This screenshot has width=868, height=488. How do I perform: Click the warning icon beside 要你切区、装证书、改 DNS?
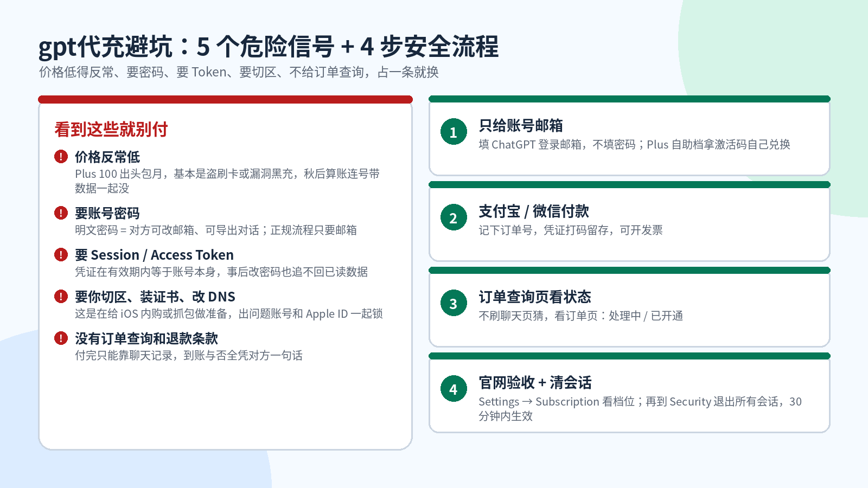pos(61,297)
